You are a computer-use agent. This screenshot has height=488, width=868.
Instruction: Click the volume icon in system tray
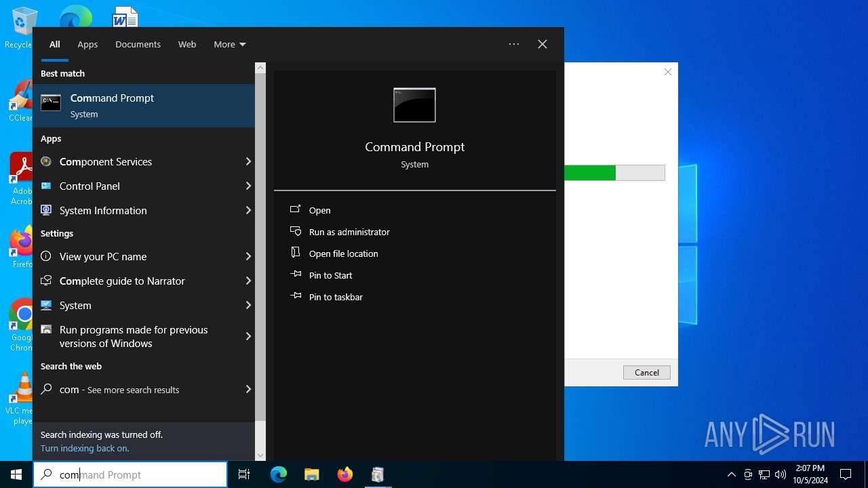[781, 474]
